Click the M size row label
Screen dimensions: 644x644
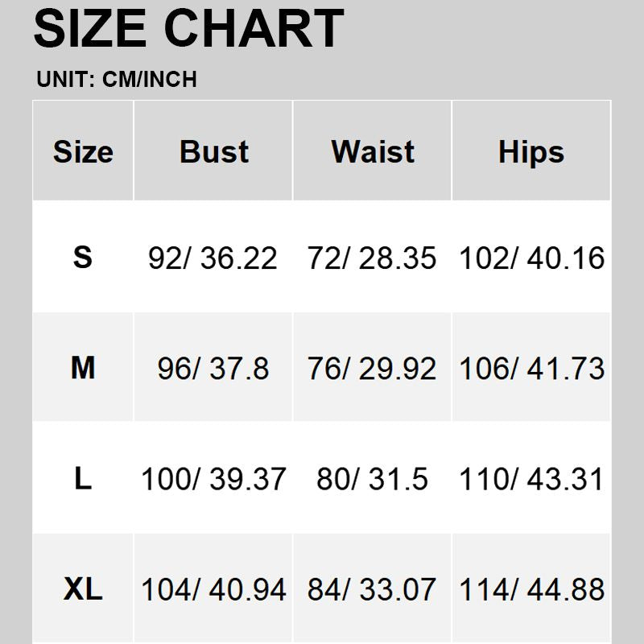(83, 368)
